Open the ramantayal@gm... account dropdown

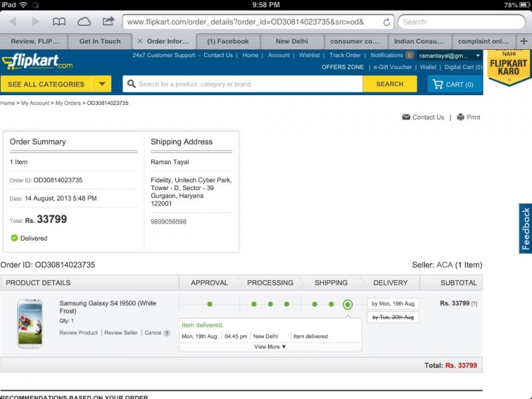click(450, 55)
